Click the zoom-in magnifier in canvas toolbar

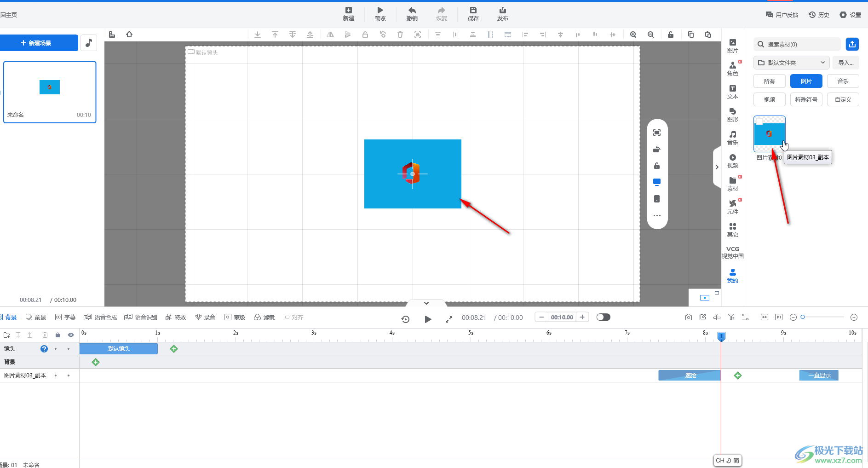(x=633, y=35)
